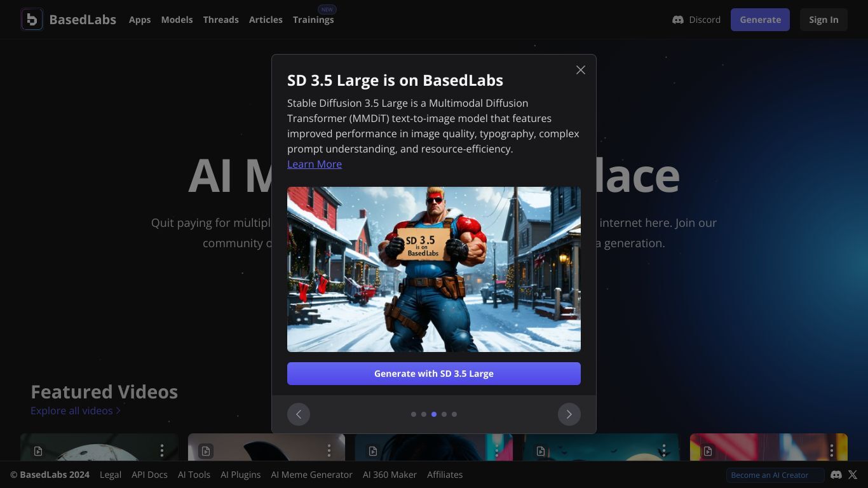Select the fourth carousel dot
868x488 pixels.
pyautogui.click(x=444, y=414)
